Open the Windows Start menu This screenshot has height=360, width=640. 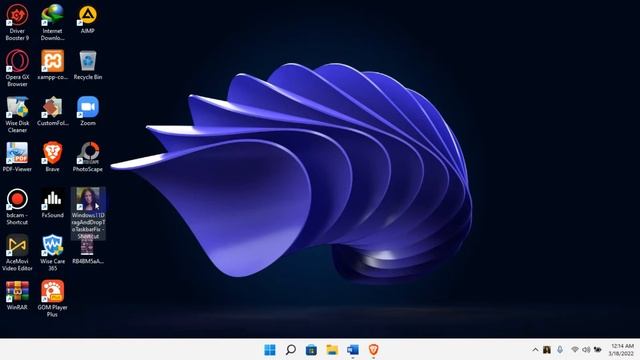tap(270, 350)
